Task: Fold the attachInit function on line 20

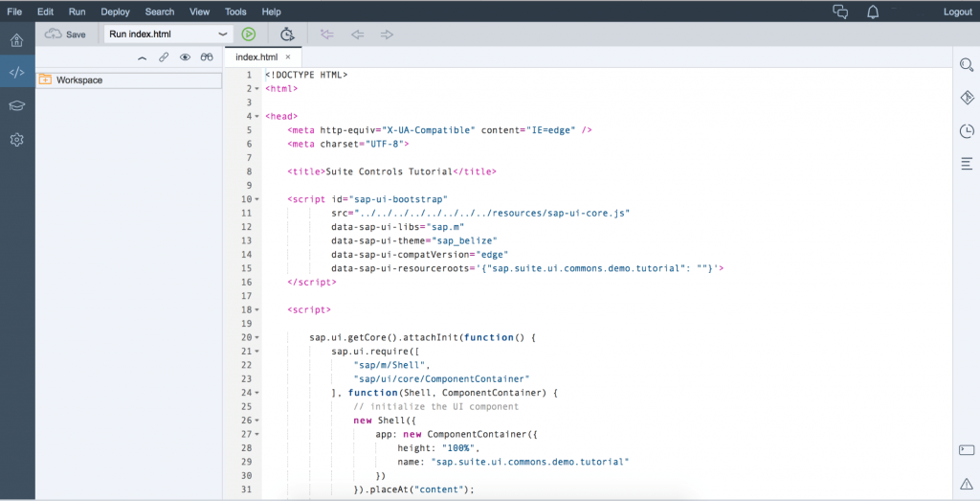Action: coord(256,338)
